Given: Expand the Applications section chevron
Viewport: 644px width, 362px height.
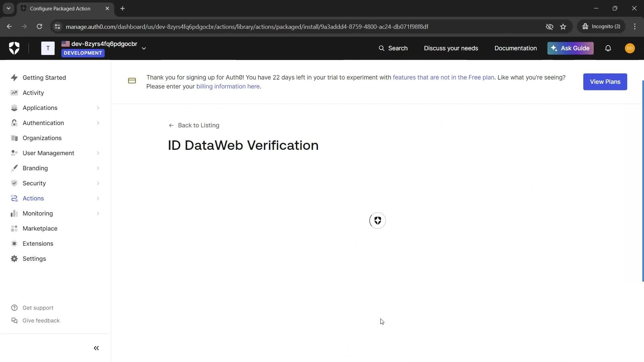Looking at the screenshot, I should [98, 108].
